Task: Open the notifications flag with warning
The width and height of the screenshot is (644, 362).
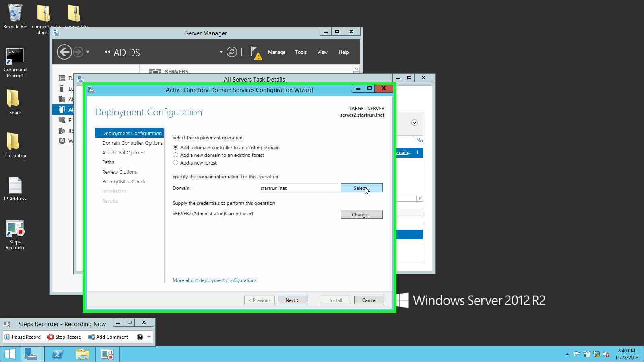Action: [256, 53]
